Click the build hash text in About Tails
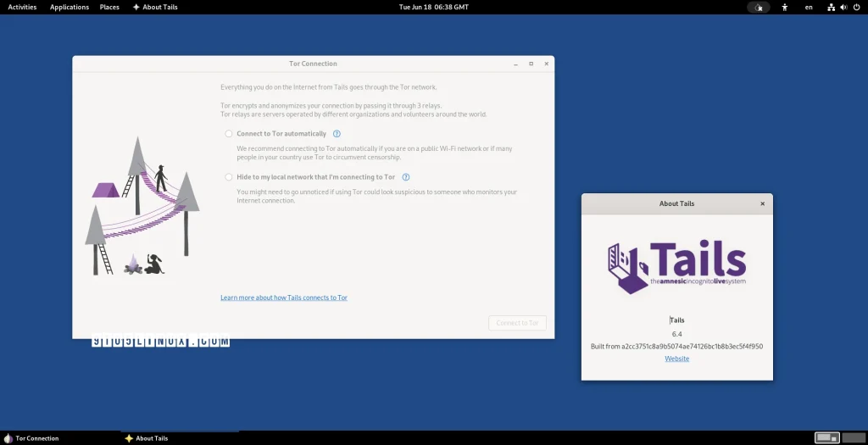The height and width of the screenshot is (445, 868). point(676,347)
